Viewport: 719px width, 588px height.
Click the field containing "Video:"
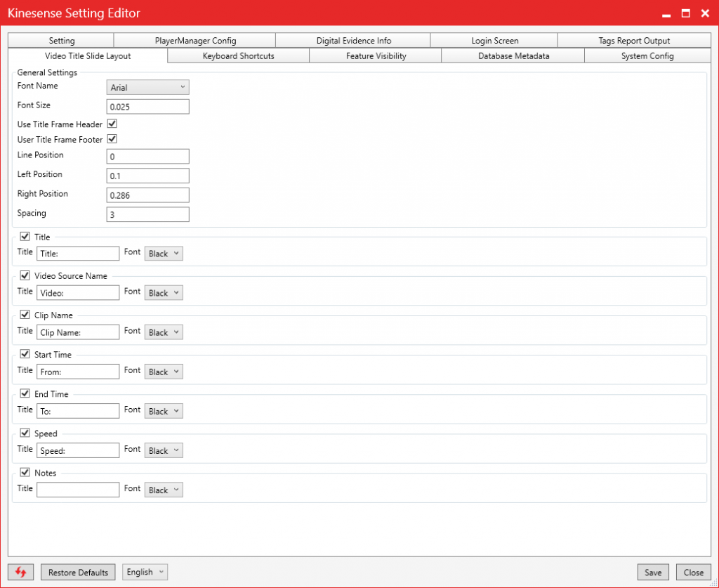[x=78, y=293]
